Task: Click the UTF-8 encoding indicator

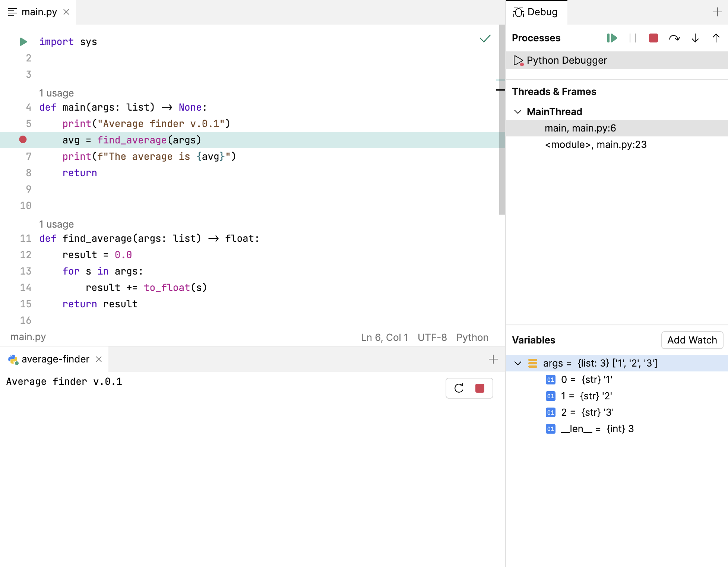Action: [432, 337]
